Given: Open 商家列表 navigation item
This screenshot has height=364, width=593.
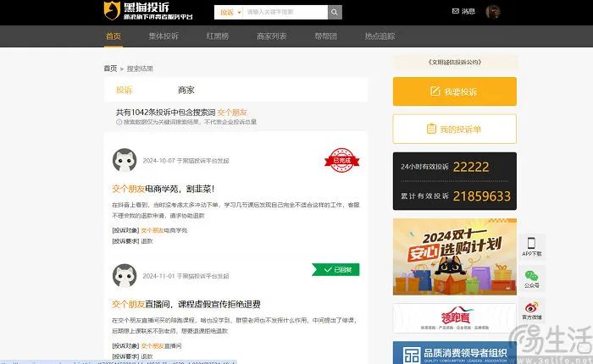Looking at the screenshot, I should [x=271, y=36].
